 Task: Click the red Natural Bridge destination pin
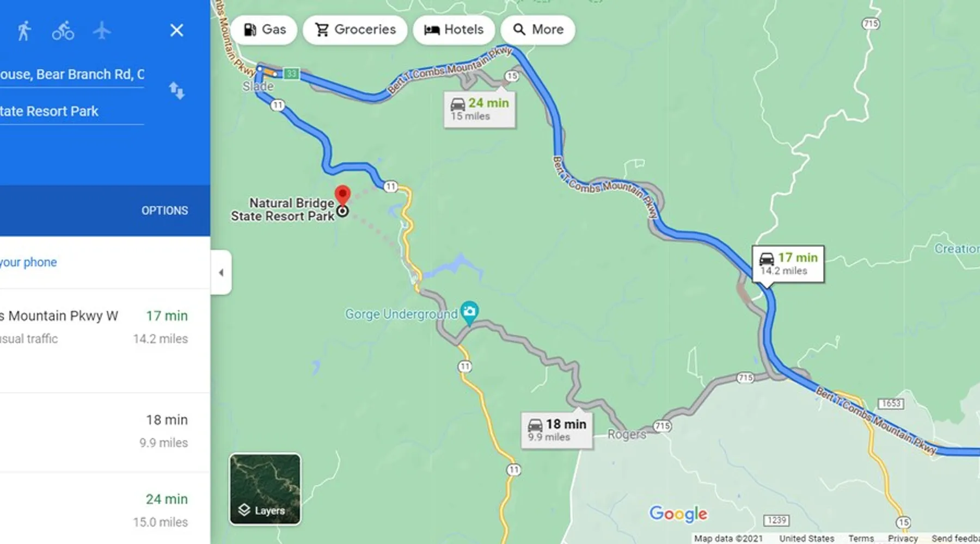(342, 195)
